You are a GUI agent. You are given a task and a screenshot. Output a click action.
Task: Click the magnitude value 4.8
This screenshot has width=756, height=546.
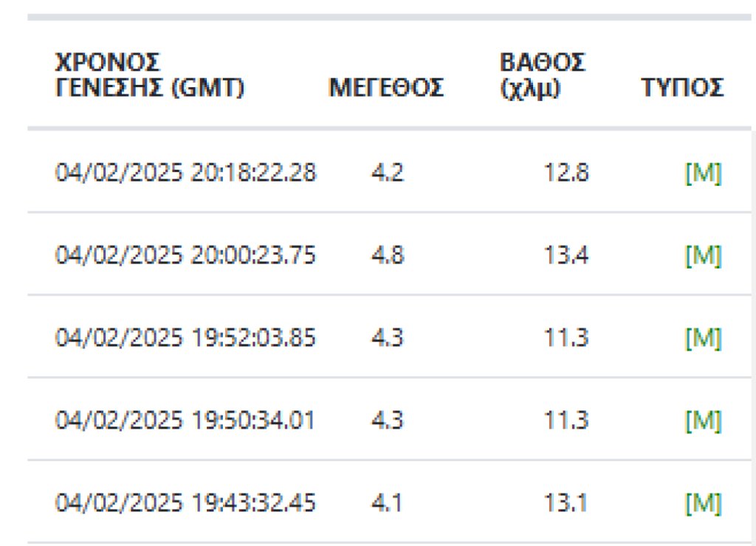coord(387,255)
